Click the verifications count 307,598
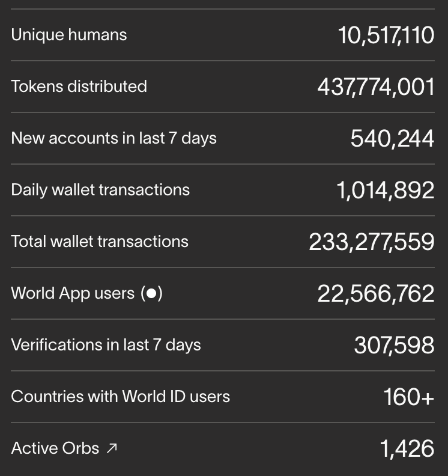Image resolution: width=448 pixels, height=476 pixels. pyautogui.click(x=394, y=345)
